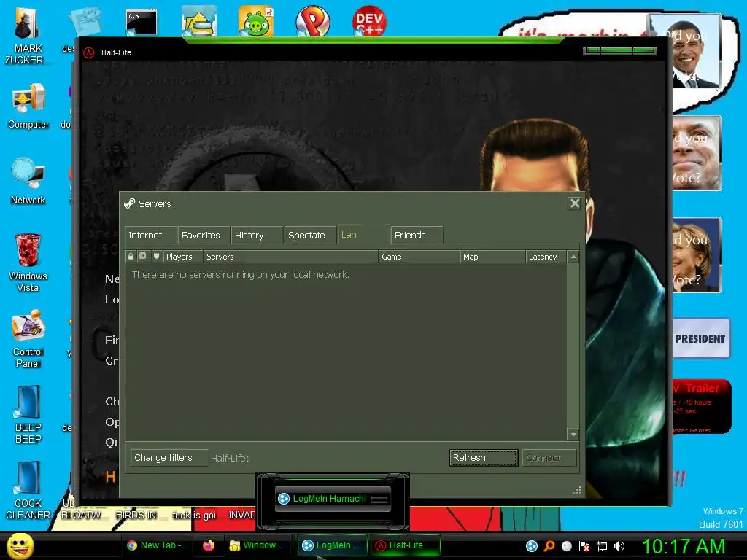The image size is (747, 560).
Task: Click the Half-Life window control buttons
Action: [x=620, y=50]
